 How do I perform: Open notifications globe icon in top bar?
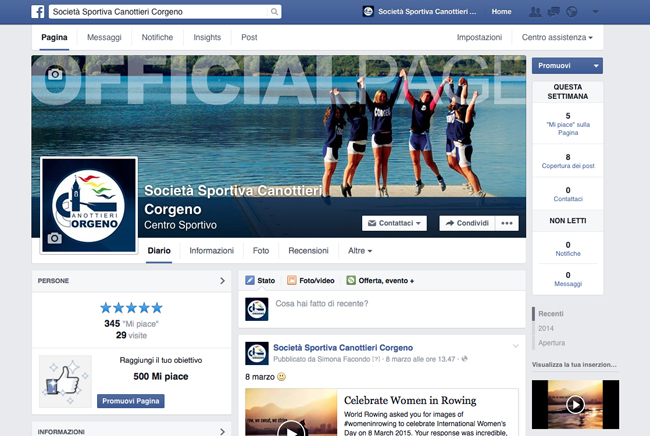(x=572, y=12)
